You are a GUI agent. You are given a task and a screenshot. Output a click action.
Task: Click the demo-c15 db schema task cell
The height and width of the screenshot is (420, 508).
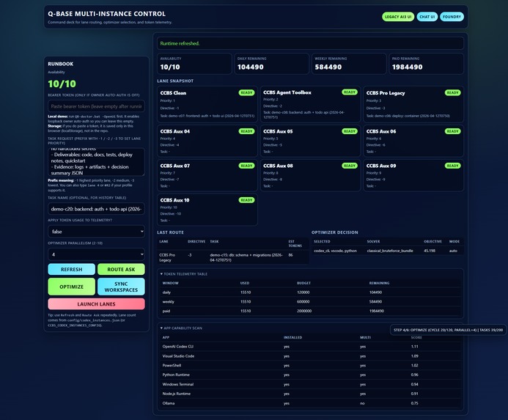[x=246, y=257]
